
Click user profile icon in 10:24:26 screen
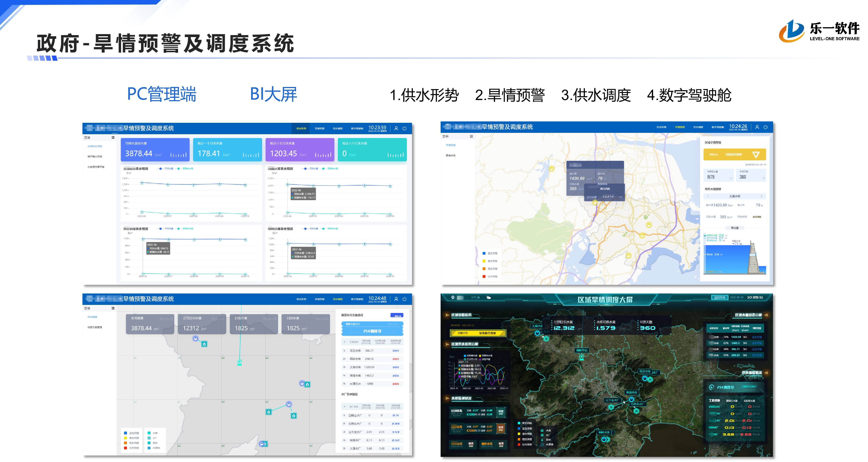pyautogui.click(x=757, y=127)
